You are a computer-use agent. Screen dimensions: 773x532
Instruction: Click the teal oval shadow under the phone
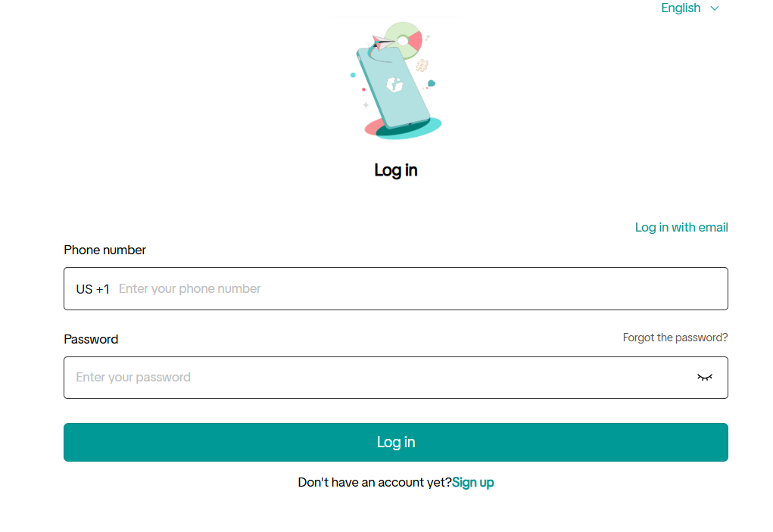point(409,129)
